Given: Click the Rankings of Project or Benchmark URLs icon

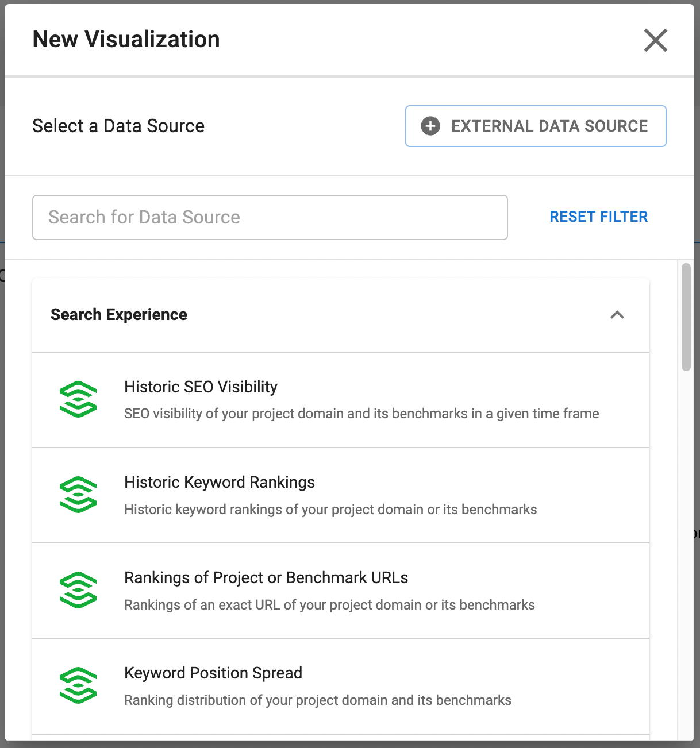Looking at the screenshot, I should click(x=78, y=590).
